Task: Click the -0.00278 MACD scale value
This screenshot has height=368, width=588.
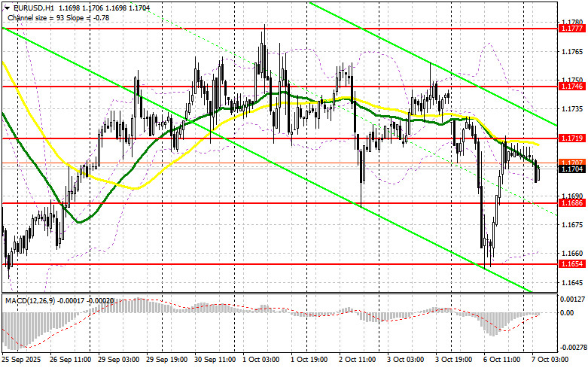Action: coord(572,348)
